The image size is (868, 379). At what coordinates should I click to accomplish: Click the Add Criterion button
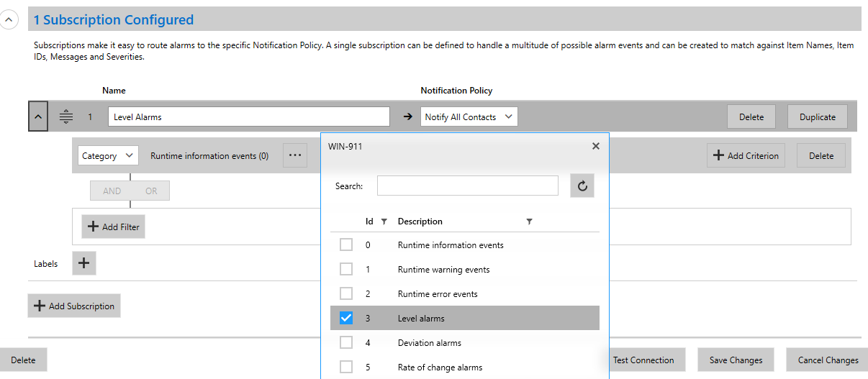(x=746, y=155)
